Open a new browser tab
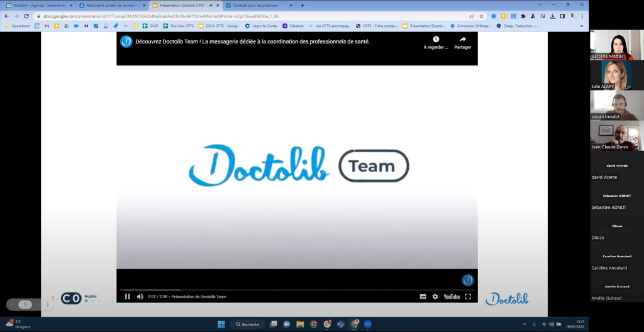Image resolution: width=644 pixels, height=332 pixels. pos(303,5)
